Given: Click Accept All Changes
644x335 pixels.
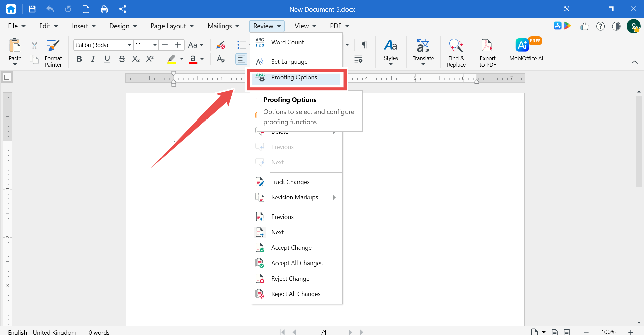Looking at the screenshot, I should [296, 263].
